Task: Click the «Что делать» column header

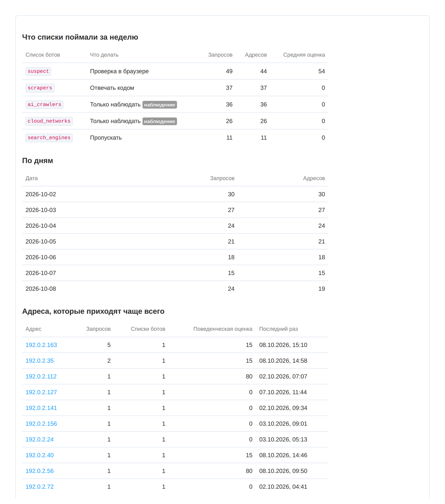Action: tap(104, 55)
